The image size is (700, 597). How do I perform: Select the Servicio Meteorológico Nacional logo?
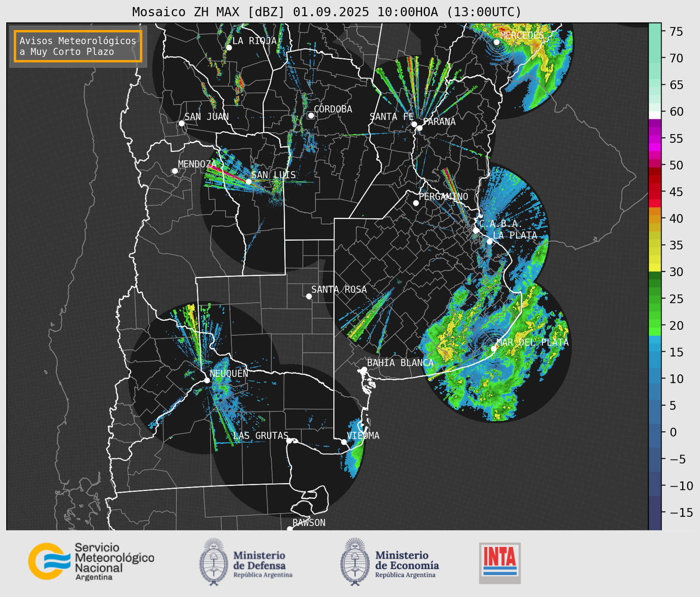pos(91,561)
